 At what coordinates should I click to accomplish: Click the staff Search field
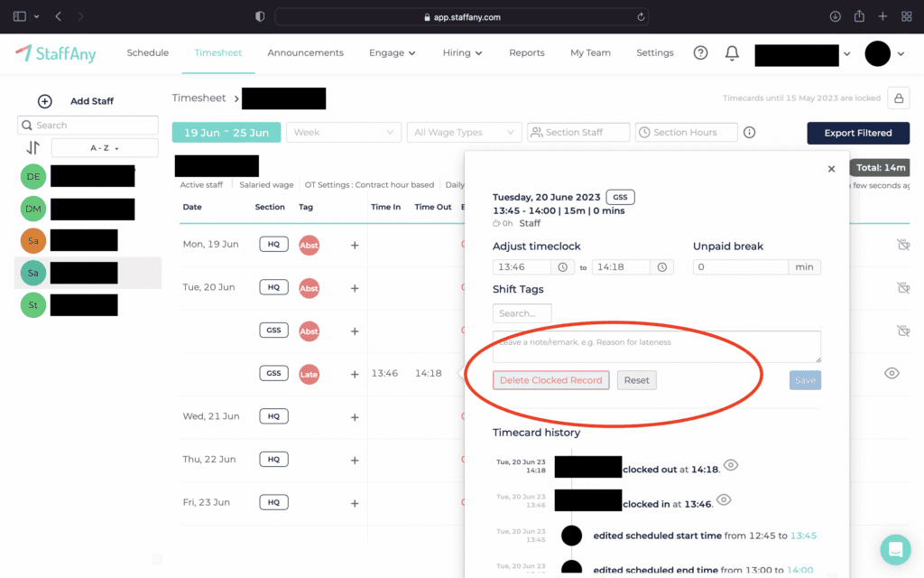pyautogui.click(x=88, y=125)
